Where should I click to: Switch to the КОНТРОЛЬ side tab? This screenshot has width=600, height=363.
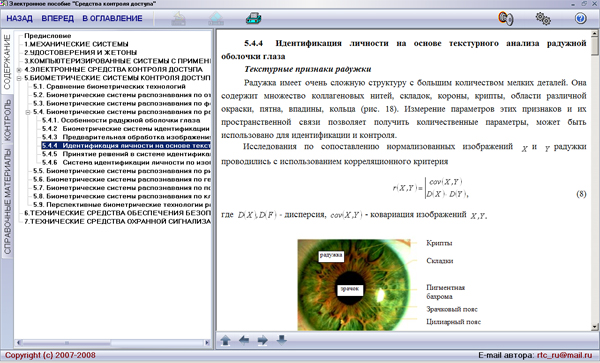tap(7, 120)
